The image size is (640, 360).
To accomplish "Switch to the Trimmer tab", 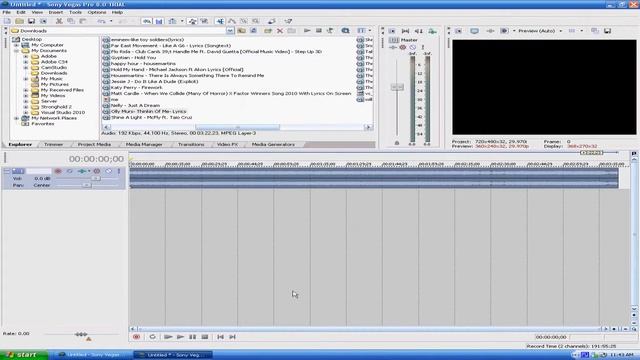I will pyautogui.click(x=53, y=144).
